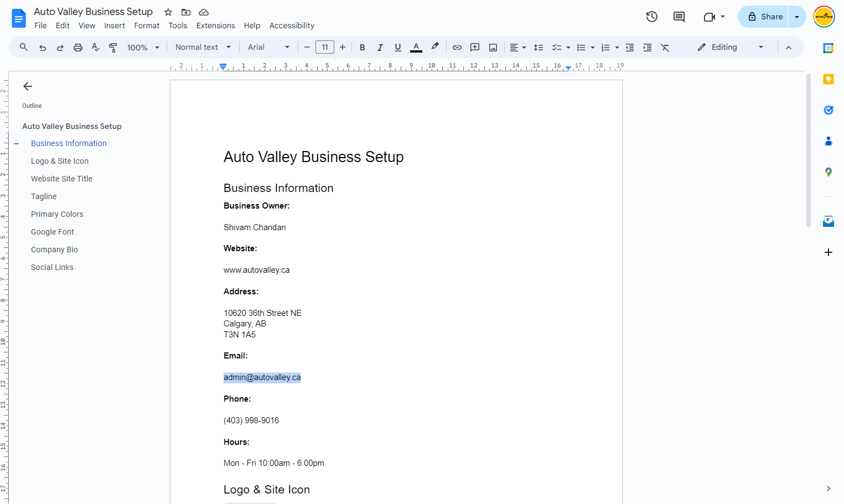Image resolution: width=844 pixels, height=504 pixels.
Task: Insert an image
Action: click(x=493, y=48)
